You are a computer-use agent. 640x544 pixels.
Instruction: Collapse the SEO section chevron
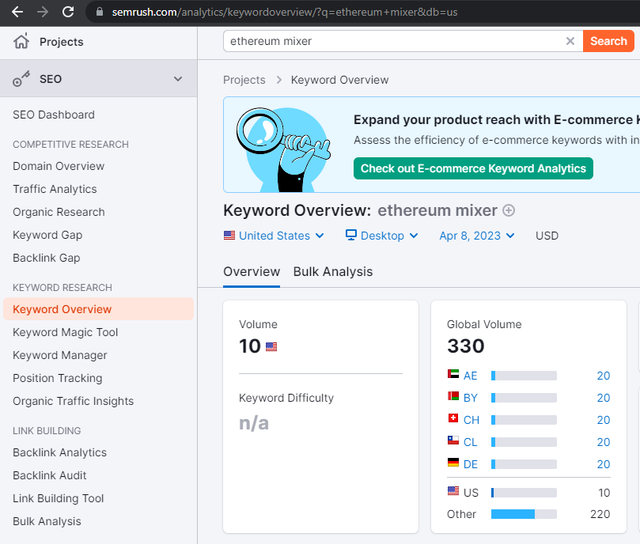pyautogui.click(x=178, y=79)
